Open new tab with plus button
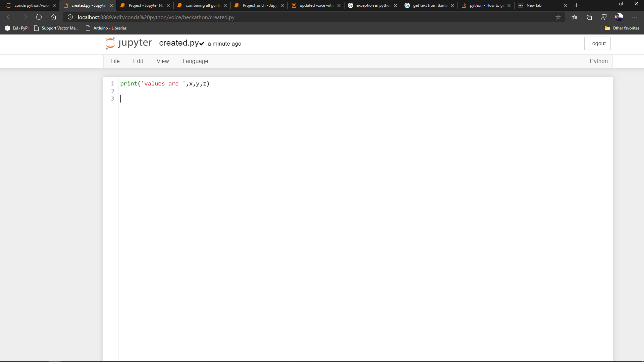The width and height of the screenshot is (644, 362). (x=577, y=5)
